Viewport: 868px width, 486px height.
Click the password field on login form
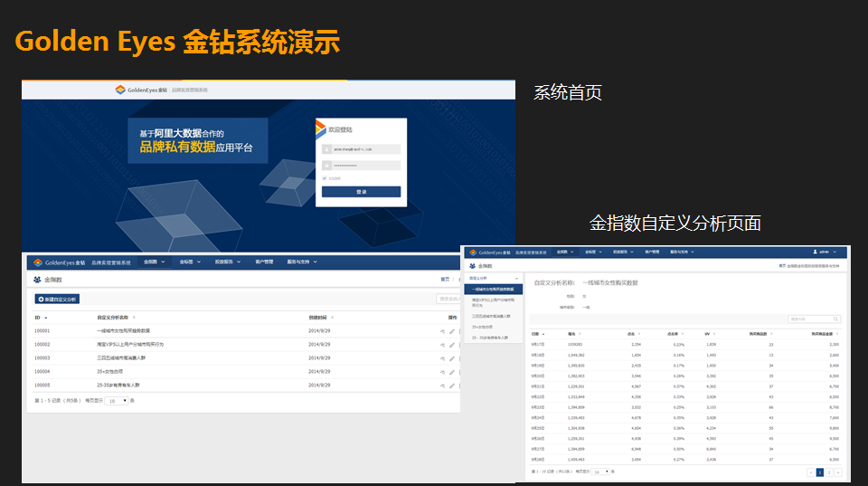(x=361, y=165)
